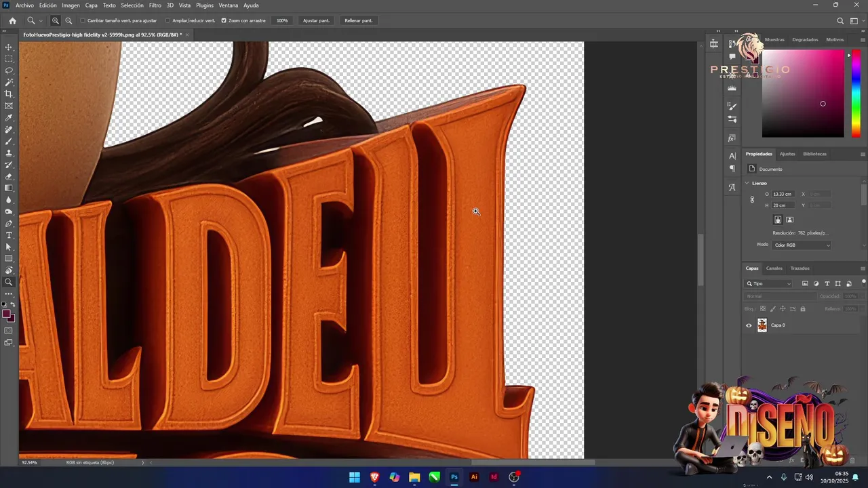The height and width of the screenshot is (488, 868).
Task: Select the Hand tool
Action: click(x=9, y=270)
